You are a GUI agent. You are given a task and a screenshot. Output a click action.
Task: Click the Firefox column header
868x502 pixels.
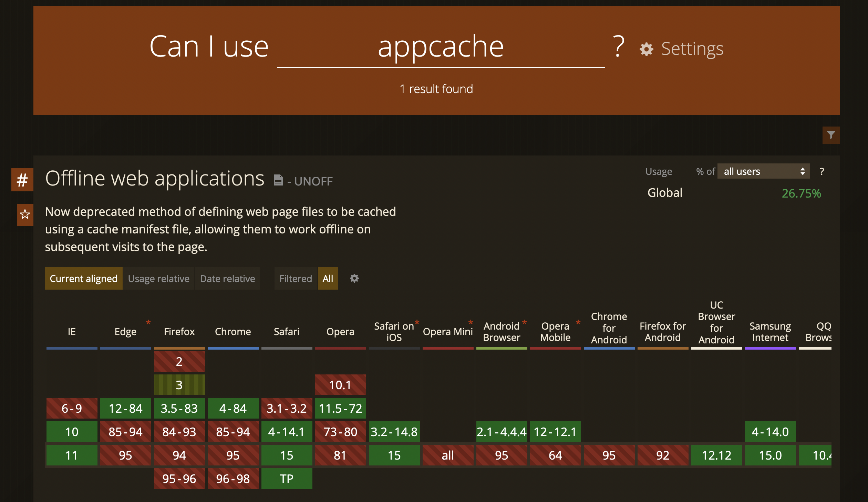pos(179,331)
